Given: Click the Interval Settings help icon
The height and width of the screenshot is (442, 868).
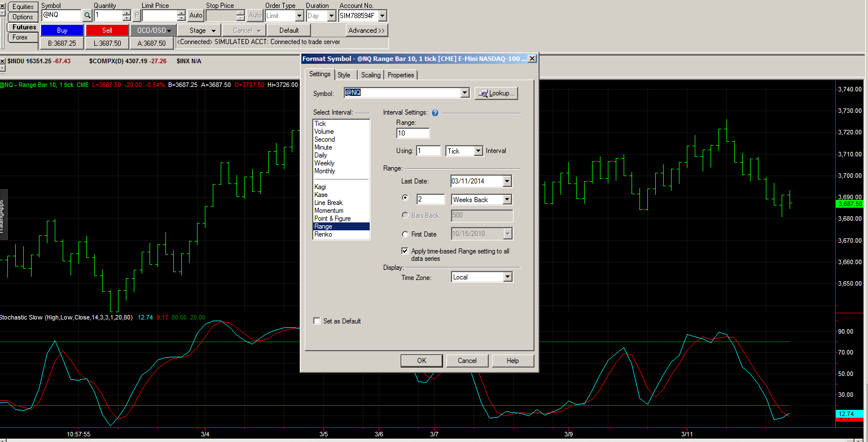Looking at the screenshot, I should [435, 113].
